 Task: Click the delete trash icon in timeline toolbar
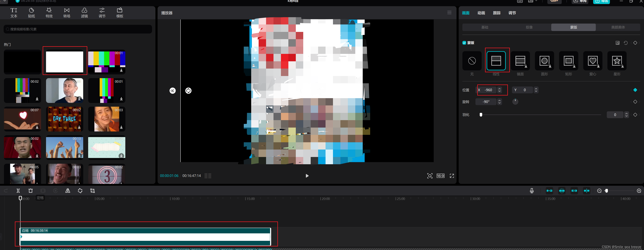click(x=30, y=191)
